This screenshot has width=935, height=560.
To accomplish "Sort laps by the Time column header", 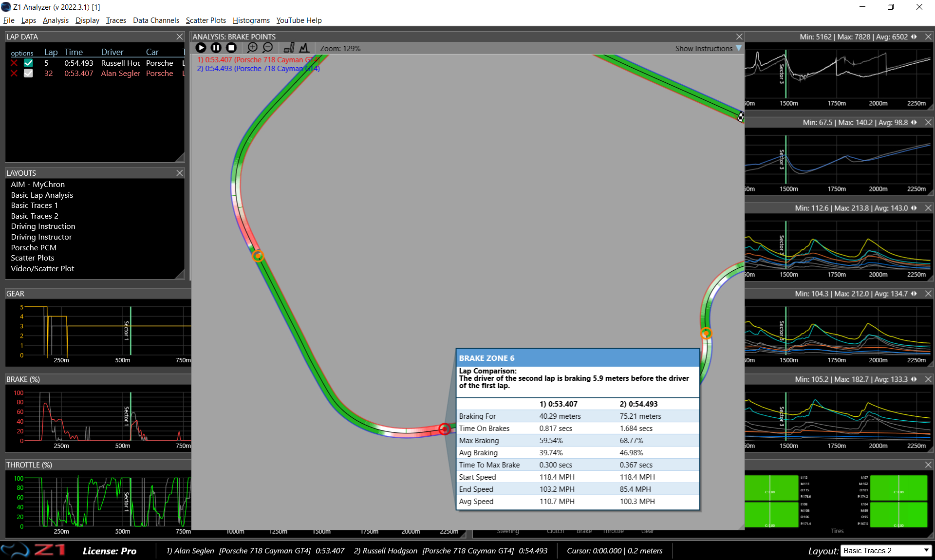I will (74, 52).
